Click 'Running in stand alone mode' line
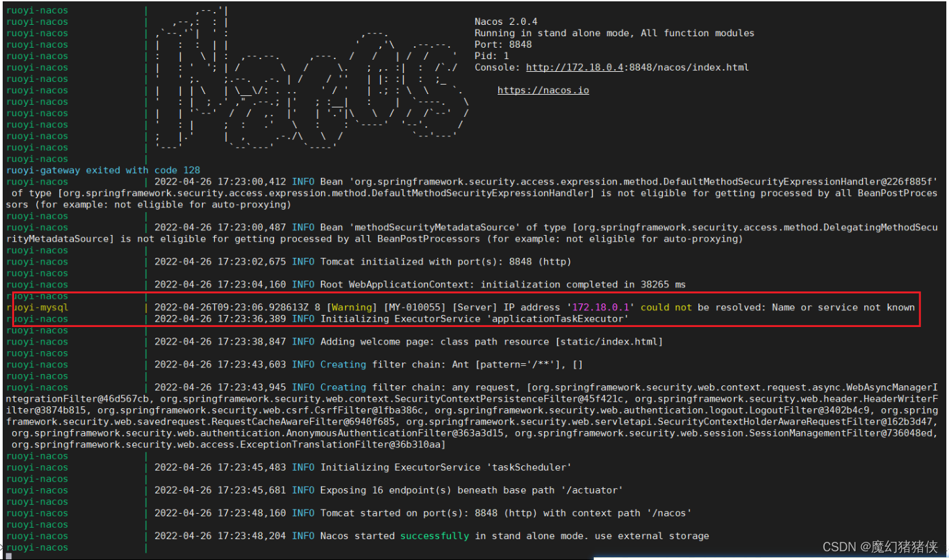The height and width of the screenshot is (560, 949). coord(615,33)
